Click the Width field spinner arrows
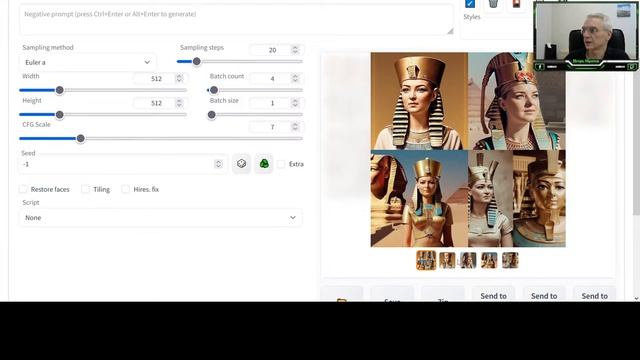This screenshot has height=360, width=640. point(179,78)
